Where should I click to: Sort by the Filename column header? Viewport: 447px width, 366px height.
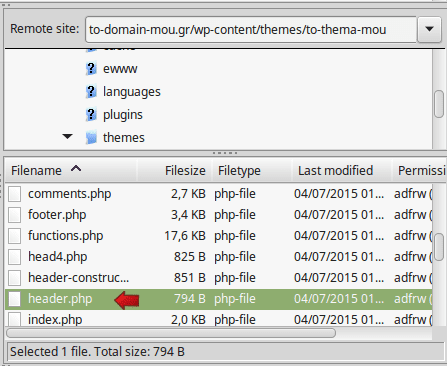coord(71,171)
